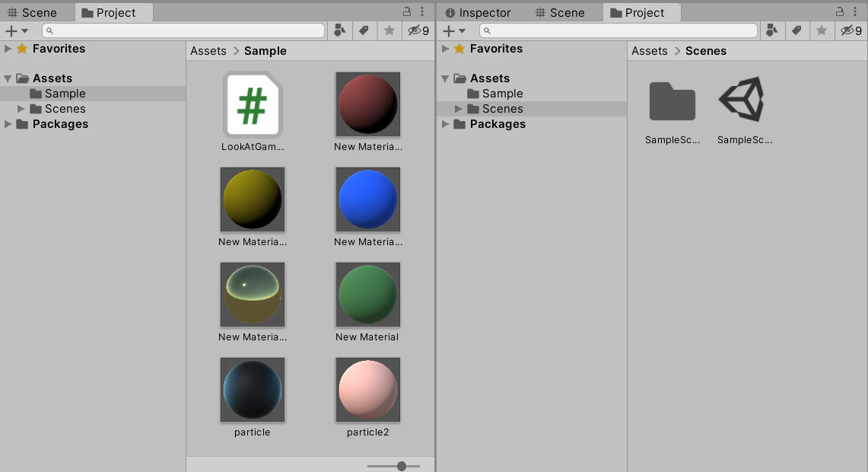
Task: Click Search by Type icon in left panel
Action: pyautogui.click(x=340, y=30)
